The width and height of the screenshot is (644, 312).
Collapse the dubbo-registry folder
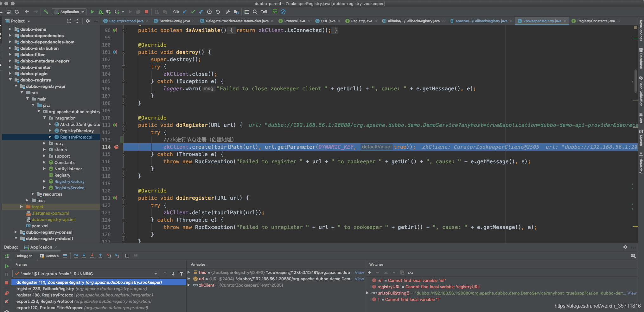tap(10, 80)
